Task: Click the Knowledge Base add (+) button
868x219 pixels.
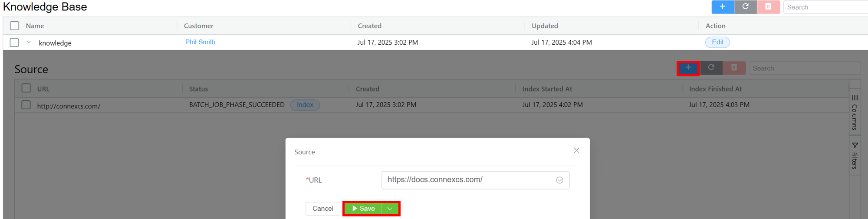Action: pos(723,7)
